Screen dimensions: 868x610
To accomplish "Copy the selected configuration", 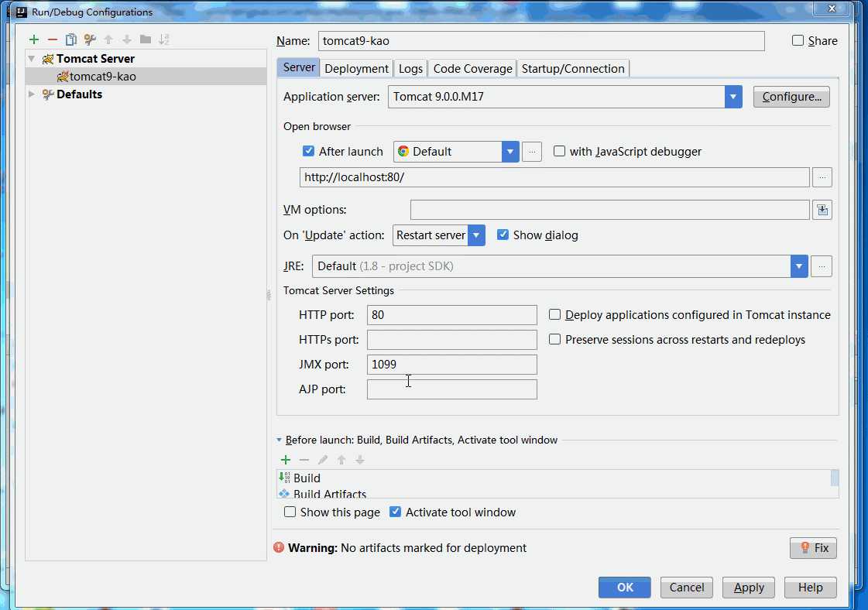I will tap(71, 39).
